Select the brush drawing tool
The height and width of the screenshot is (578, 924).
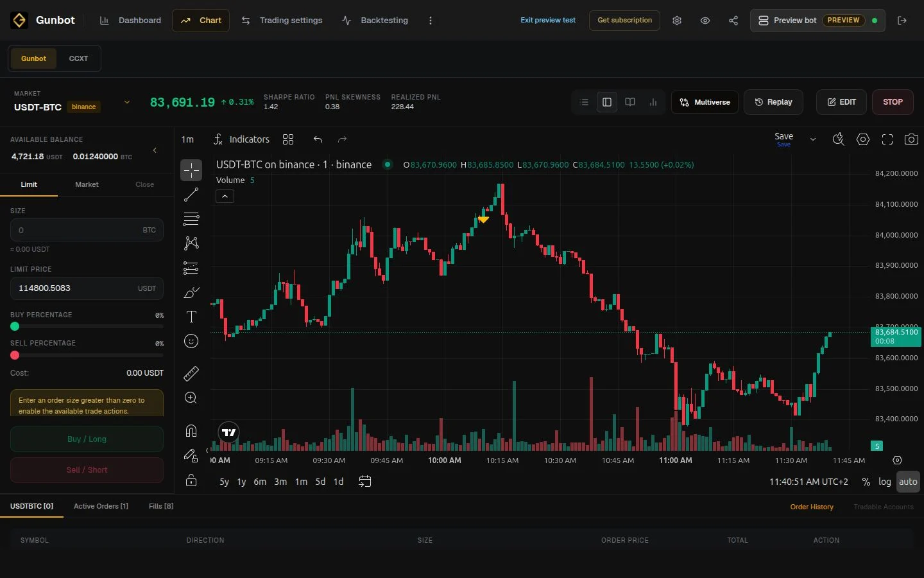(191, 292)
